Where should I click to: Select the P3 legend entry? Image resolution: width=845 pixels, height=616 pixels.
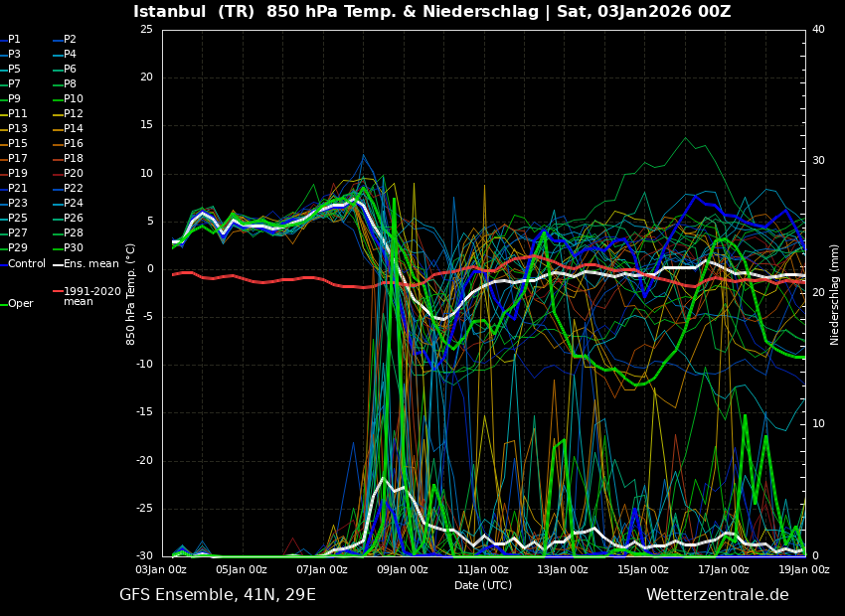(x=14, y=55)
